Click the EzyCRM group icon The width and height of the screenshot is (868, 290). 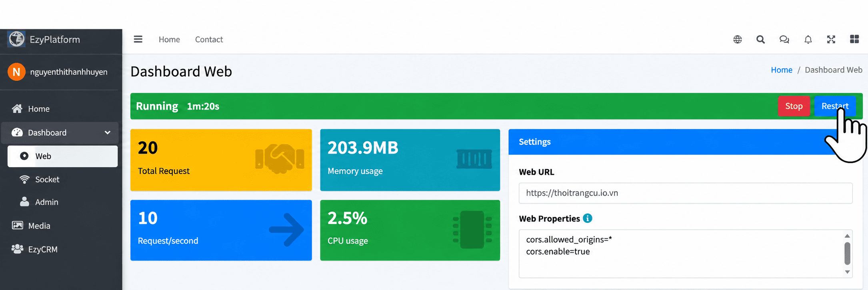tap(17, 249)
